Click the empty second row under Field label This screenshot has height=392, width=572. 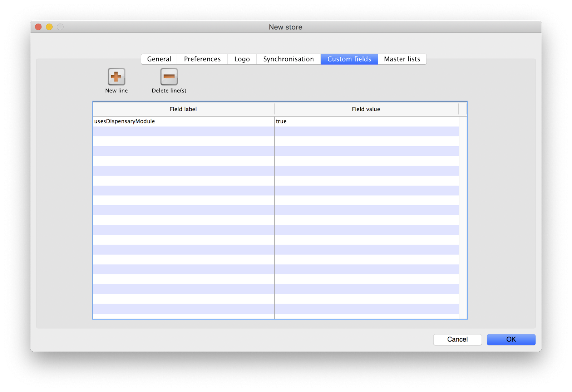pyautogui.click(x=183, y=131)
